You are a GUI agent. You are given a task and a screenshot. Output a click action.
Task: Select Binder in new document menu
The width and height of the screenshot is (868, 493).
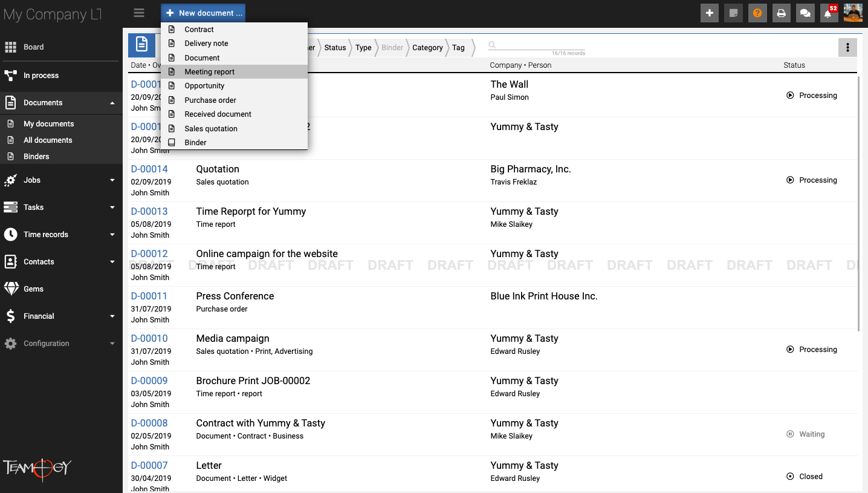(x=195, y=143)
